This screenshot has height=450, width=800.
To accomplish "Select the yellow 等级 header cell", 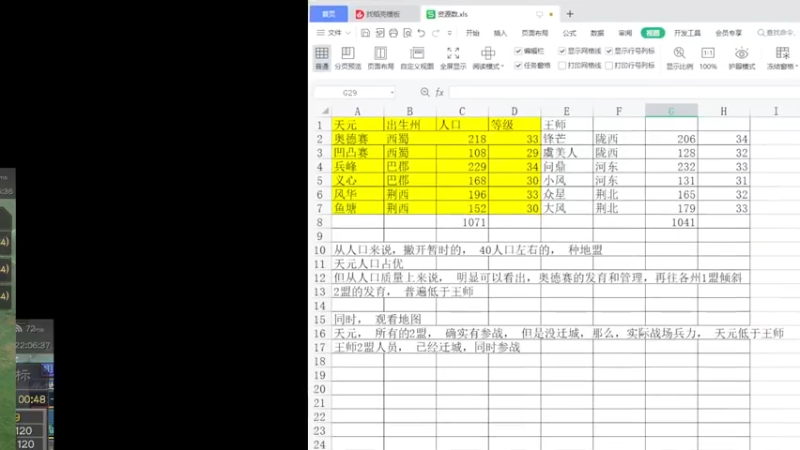I will [514, 124].
